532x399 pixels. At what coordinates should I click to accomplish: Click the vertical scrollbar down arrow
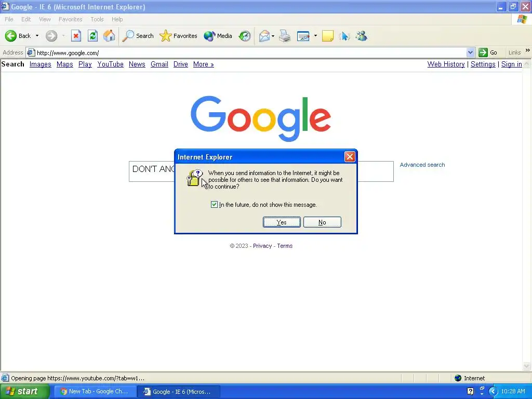(527, 366)
